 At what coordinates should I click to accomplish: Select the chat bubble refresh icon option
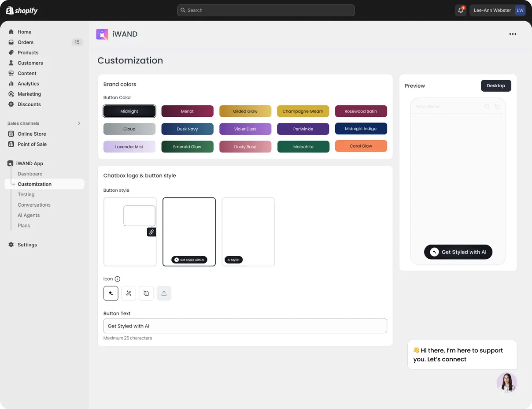tap(146, 294)
